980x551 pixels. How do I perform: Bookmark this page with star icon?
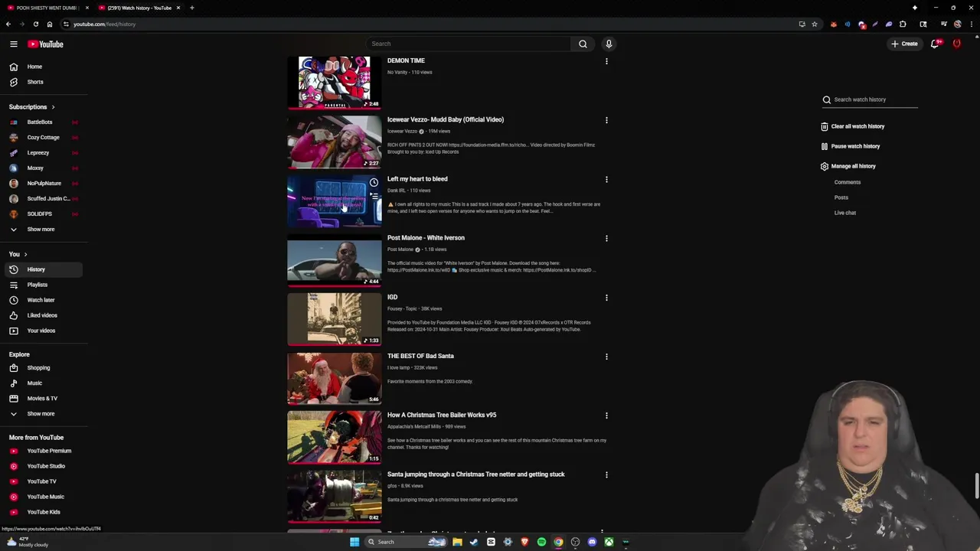click(x=815, y=24)
